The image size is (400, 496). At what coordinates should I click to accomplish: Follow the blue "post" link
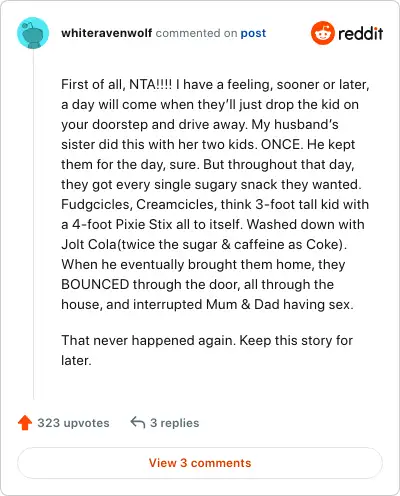pyautogui.click(x=253, y=33)
